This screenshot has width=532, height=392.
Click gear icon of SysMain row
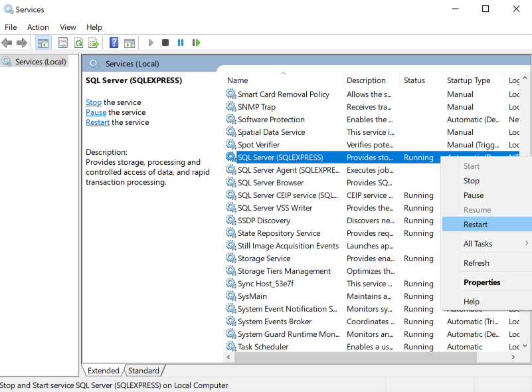click(x=231, y=296)
